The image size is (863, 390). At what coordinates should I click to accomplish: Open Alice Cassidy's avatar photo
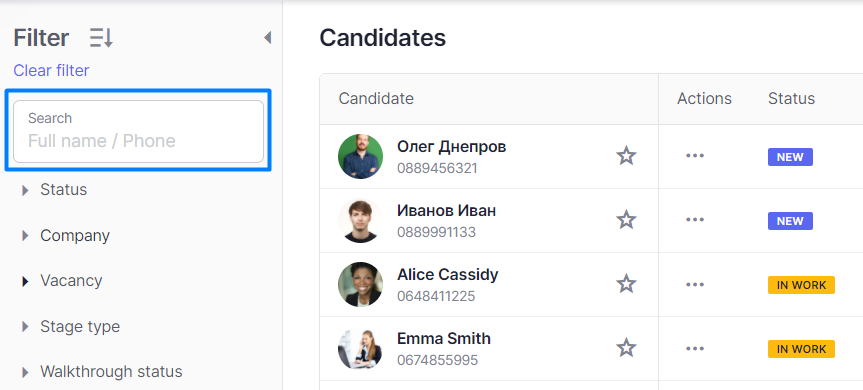(360, 284)
